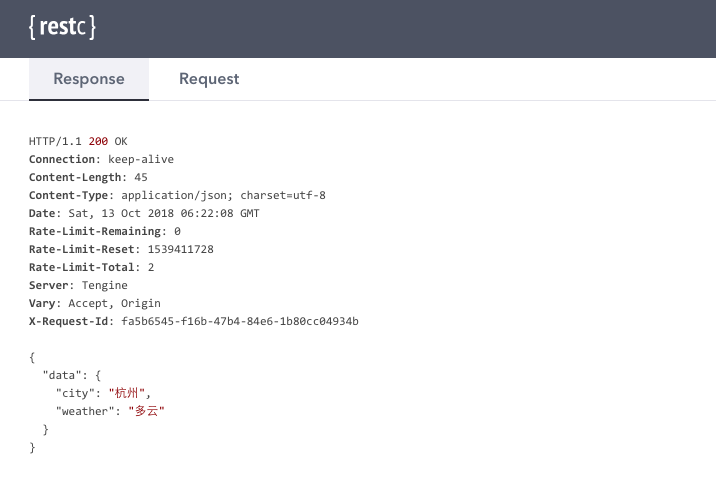The image size is (716, 497).
Task: Click the Date header value
Action: 164,213
